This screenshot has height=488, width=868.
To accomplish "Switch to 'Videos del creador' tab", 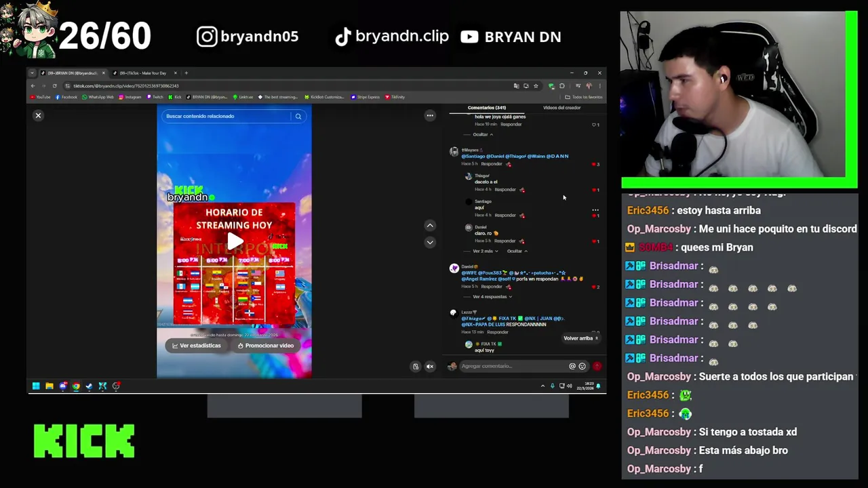I will coord(561,108).
